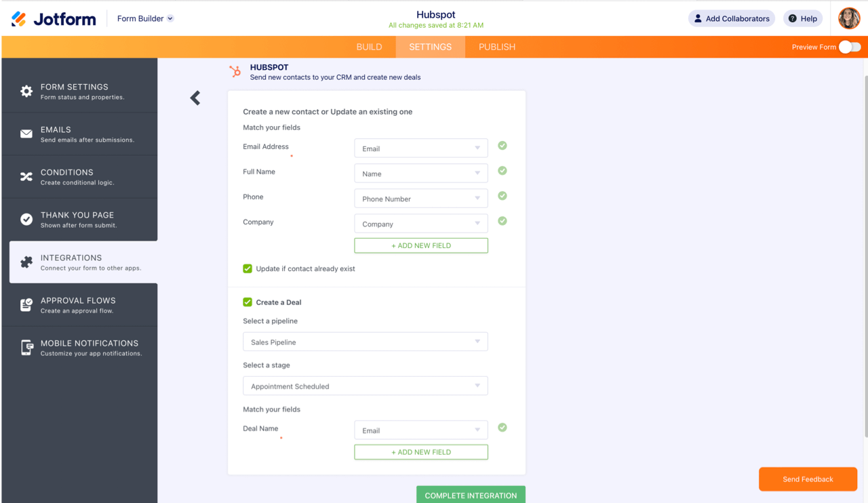Viewport: 868px width, 503px height.
Task: Click the back arrow chevron icon
Action: point(195,98)
